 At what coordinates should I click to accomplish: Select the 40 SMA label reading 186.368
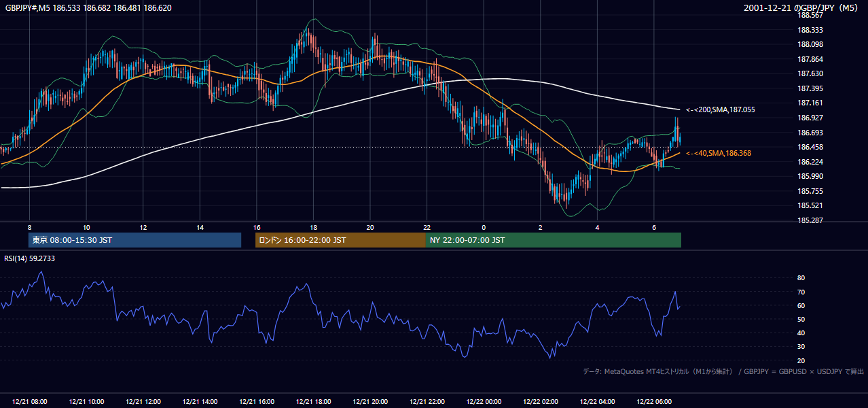coord(719,154)
